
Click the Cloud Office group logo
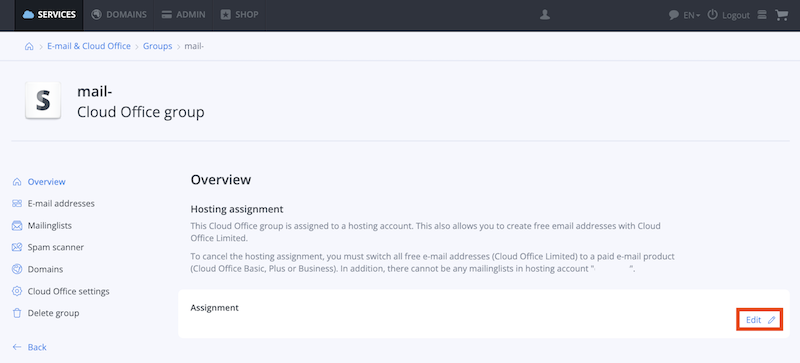point(43,101)
